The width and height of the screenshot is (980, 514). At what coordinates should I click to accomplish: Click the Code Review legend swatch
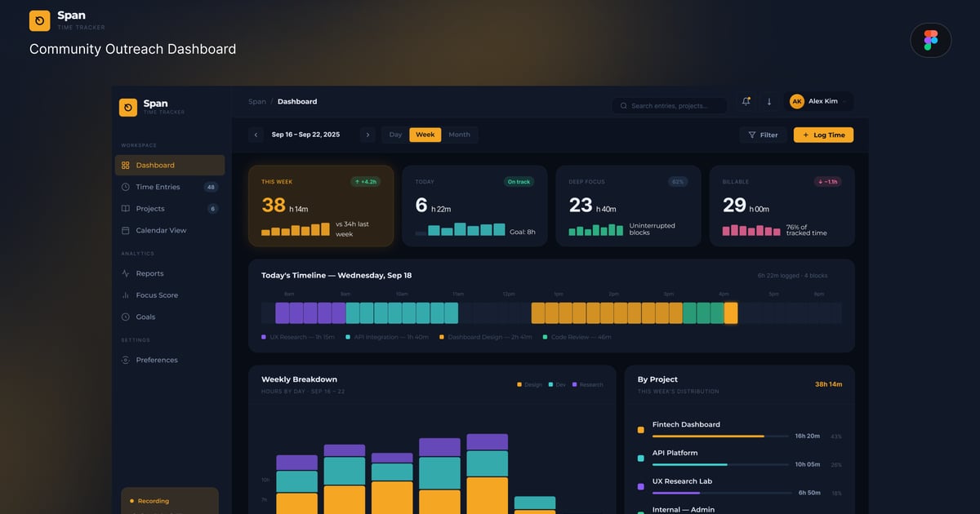546,337
